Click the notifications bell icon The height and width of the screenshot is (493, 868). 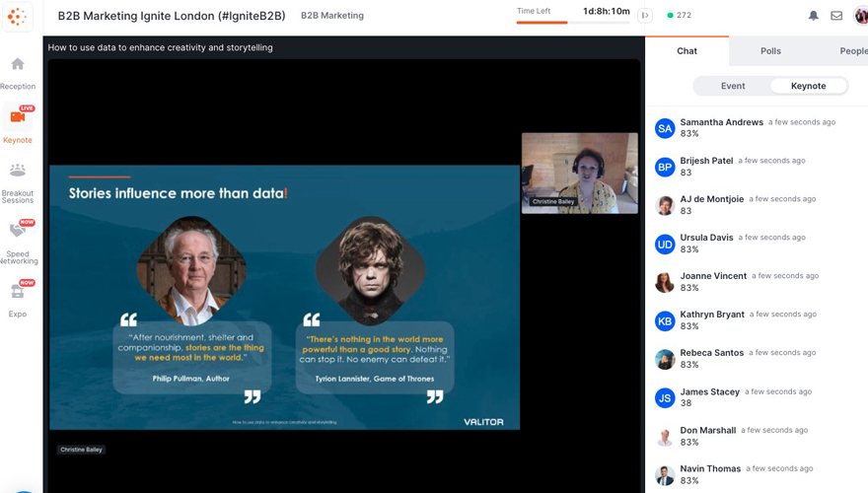coord(814,16)
